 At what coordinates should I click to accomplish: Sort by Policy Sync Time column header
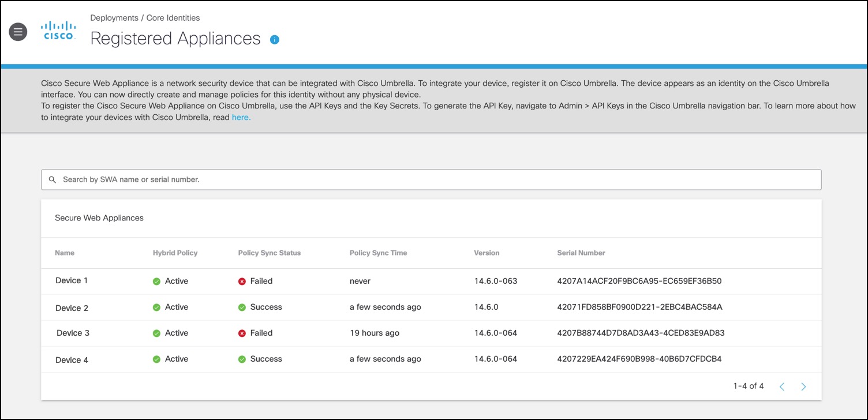[379, 253]
